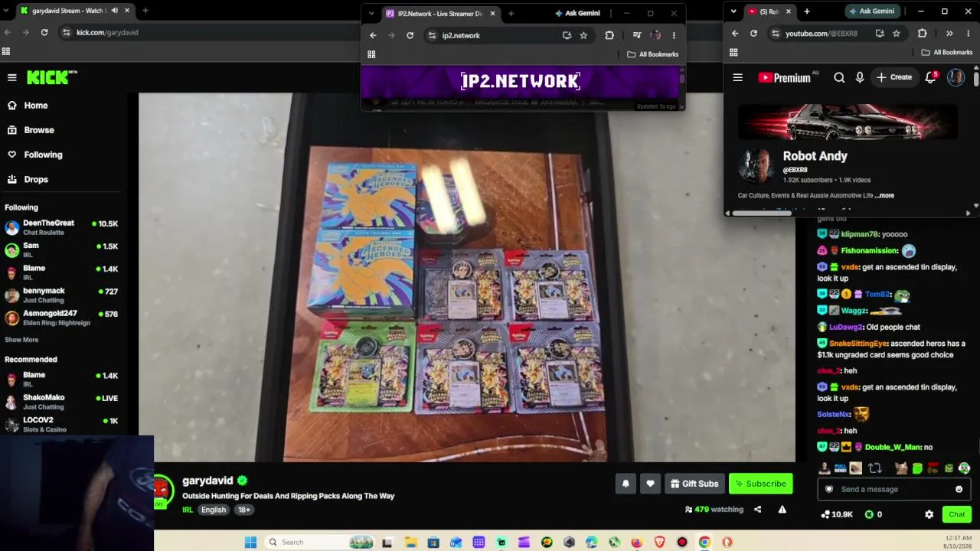980x551 pixels.
Task: Open Drops in Kick sidebar
Action: point(28,179)
